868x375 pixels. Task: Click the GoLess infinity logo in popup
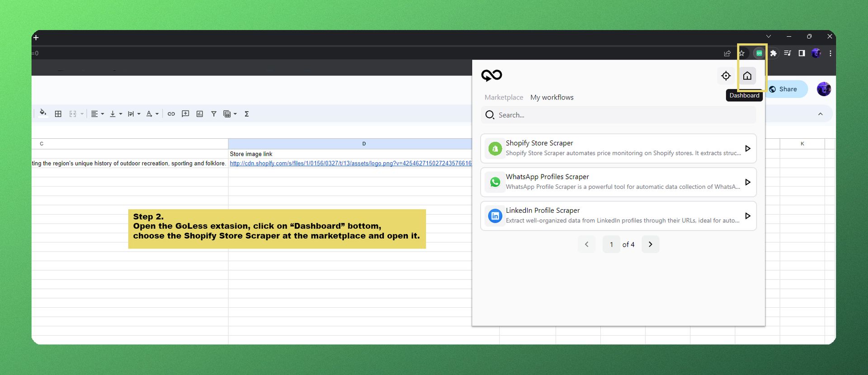tap(491, 75)
